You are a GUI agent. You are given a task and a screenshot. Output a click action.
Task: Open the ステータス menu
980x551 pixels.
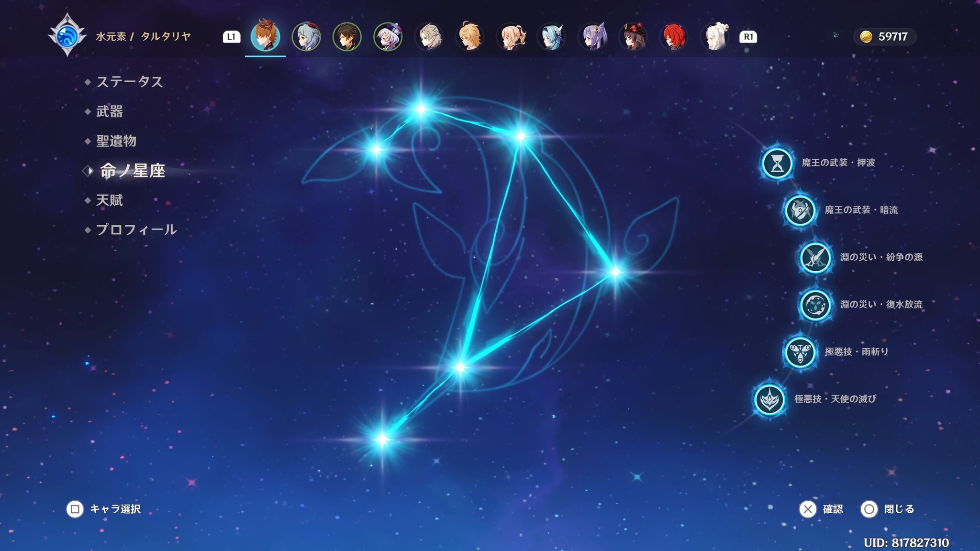tap(130, 82)
